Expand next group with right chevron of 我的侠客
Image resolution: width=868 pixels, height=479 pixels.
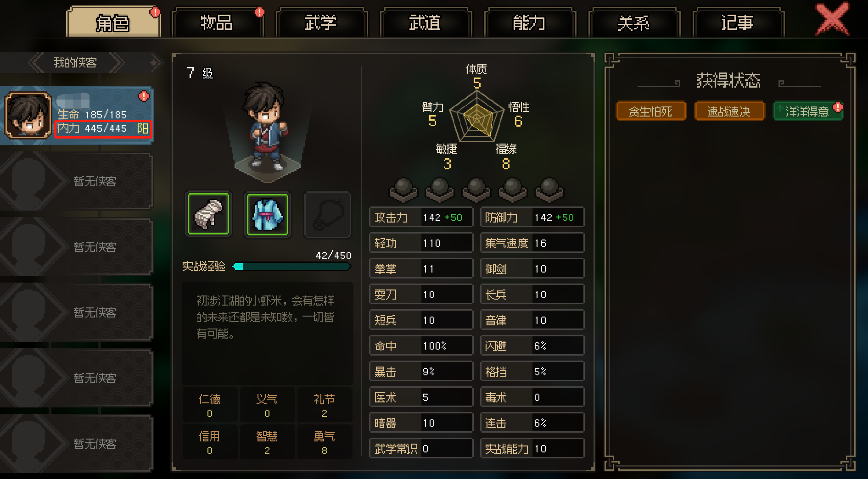117,62
